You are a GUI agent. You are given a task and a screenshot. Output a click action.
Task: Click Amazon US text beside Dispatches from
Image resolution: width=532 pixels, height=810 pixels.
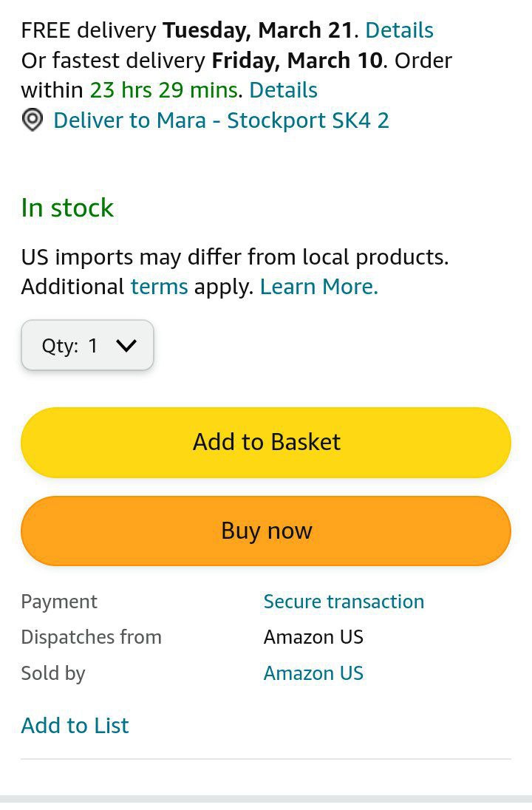pyautogui.click(x=313, y=637)
